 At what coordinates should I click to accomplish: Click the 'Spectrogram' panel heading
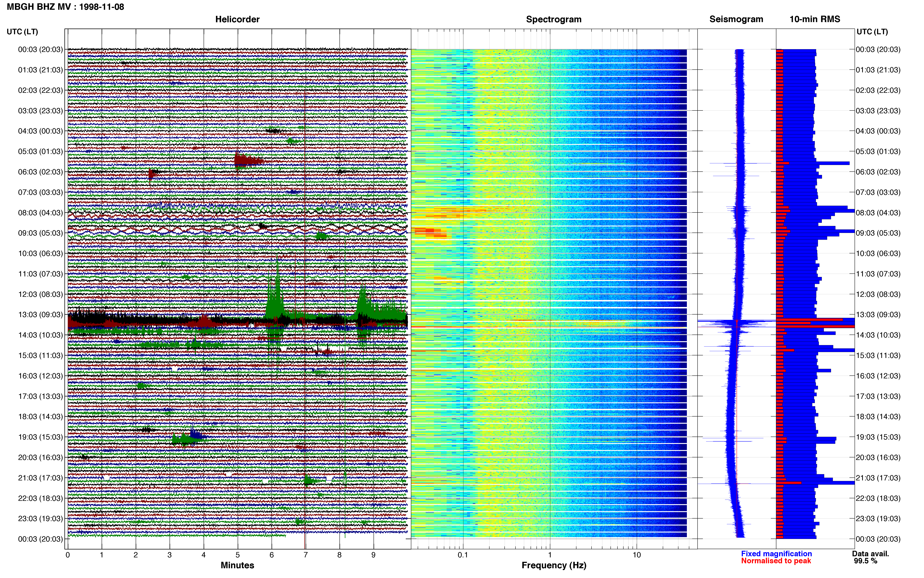554,19
